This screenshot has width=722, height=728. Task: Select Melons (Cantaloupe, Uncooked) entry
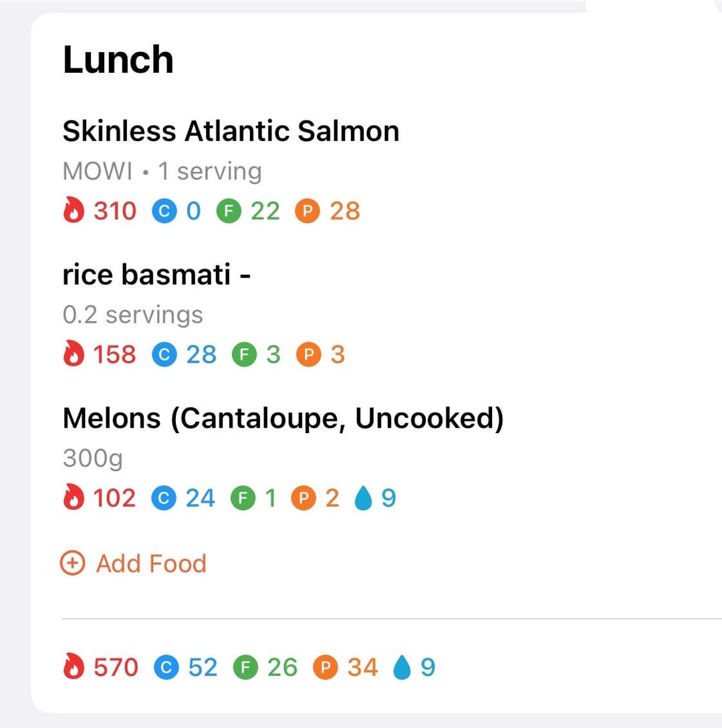pyautogui.click(x=283, y=418)
